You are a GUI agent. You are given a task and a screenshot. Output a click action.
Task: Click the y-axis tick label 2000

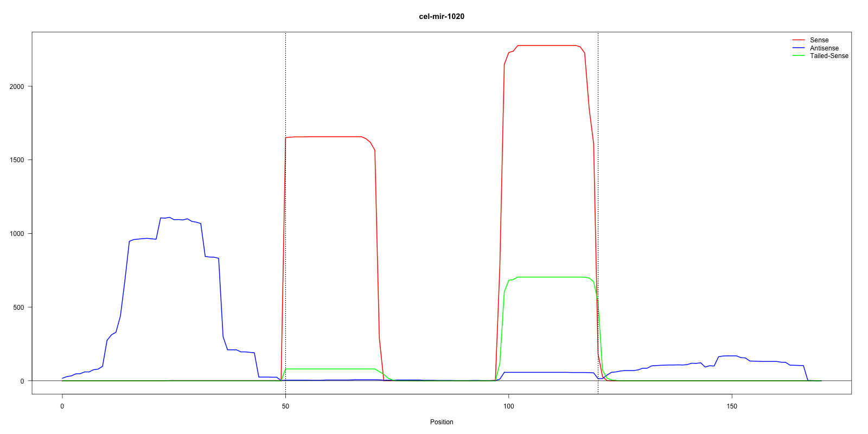(x=17, y=87)
